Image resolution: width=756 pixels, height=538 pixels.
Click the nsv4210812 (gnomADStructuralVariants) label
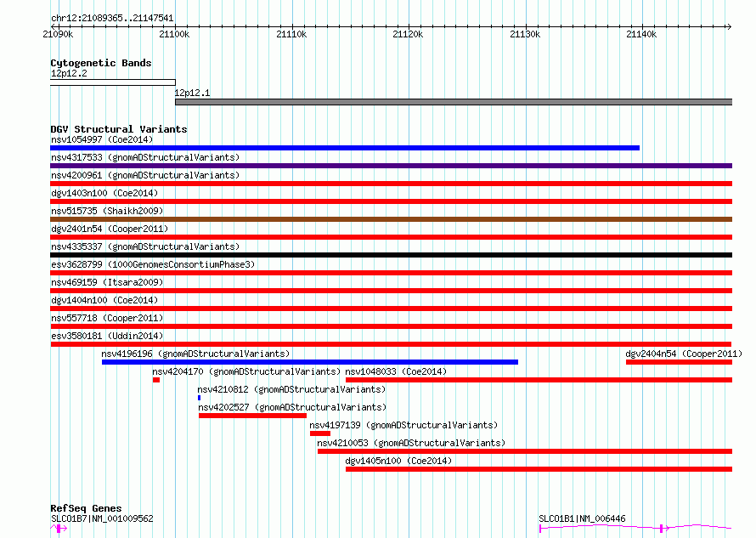tap(291, 389)
